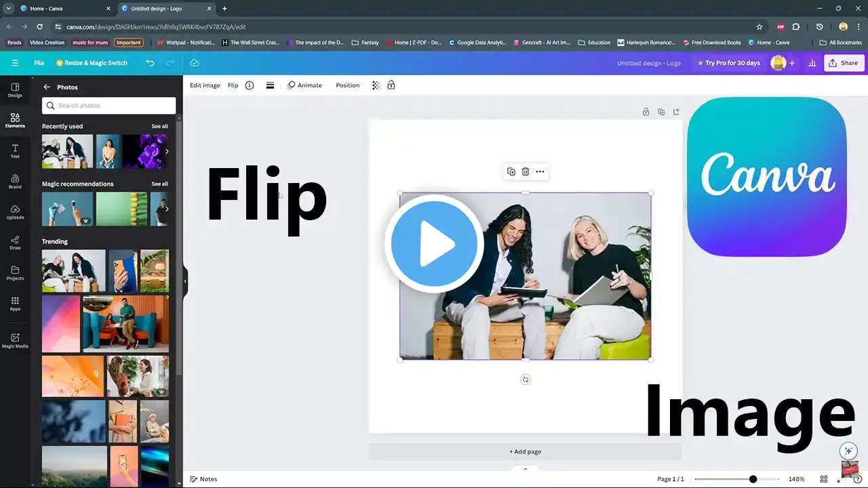Bookmark this page with the star icon
The width and height of the screenshot is (868, 488).
tap(759, 26)
